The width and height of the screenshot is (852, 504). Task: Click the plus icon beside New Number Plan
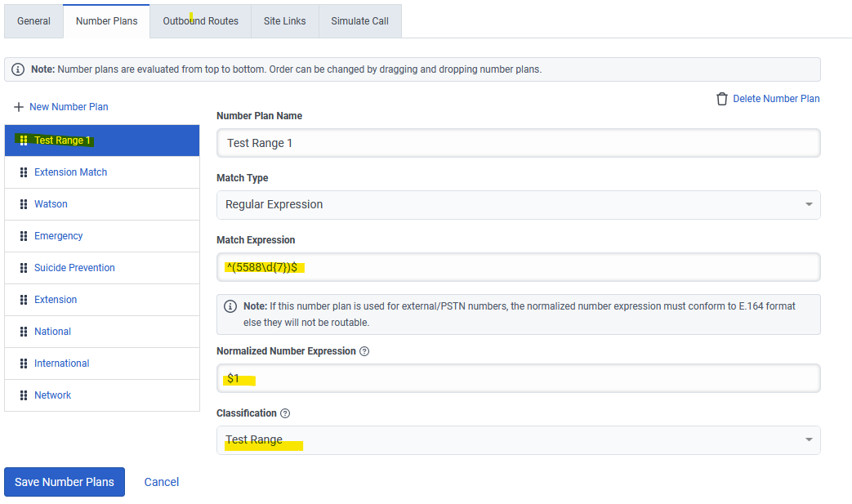tap(17, 106)
